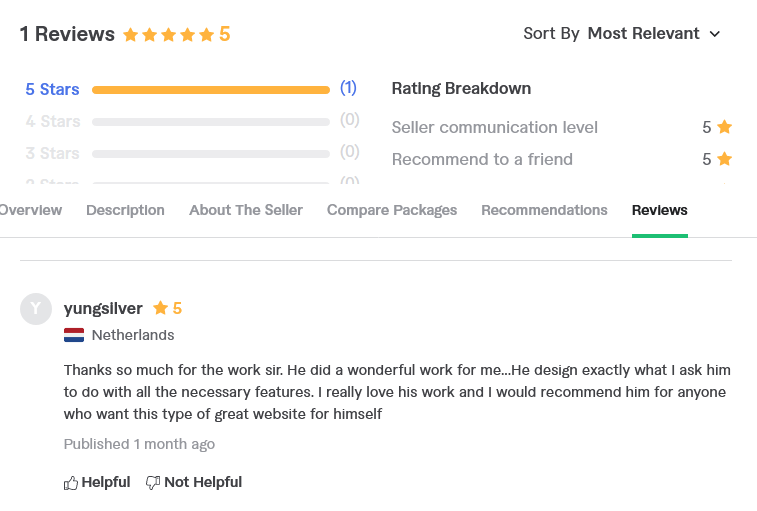Click the gray 4 Stars rating bar

(x=211, y=122)
